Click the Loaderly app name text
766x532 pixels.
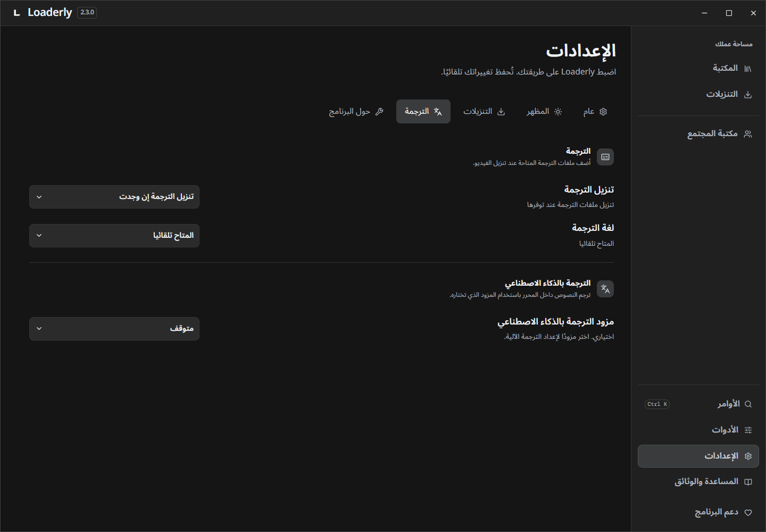pyautogui.click(x=50, y=13)
